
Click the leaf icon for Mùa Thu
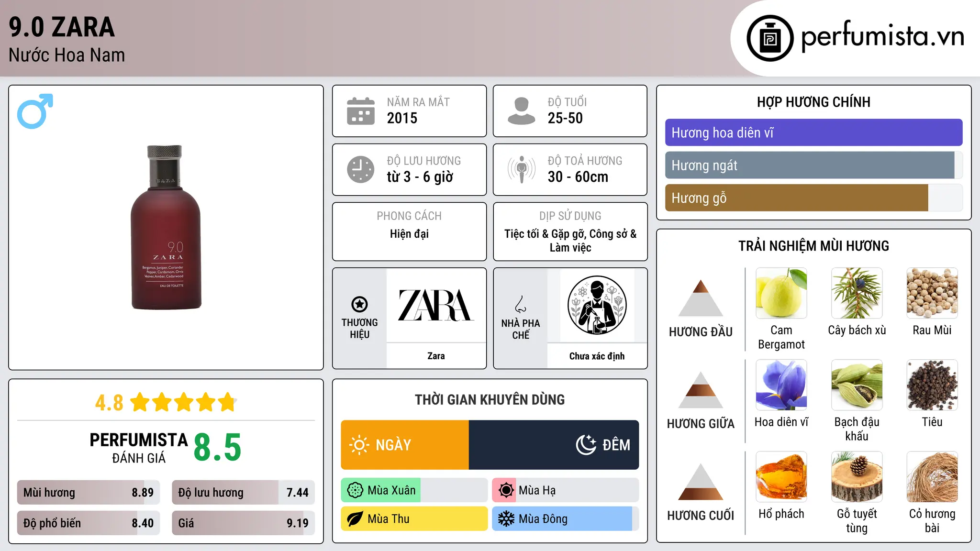coord(355,519)
